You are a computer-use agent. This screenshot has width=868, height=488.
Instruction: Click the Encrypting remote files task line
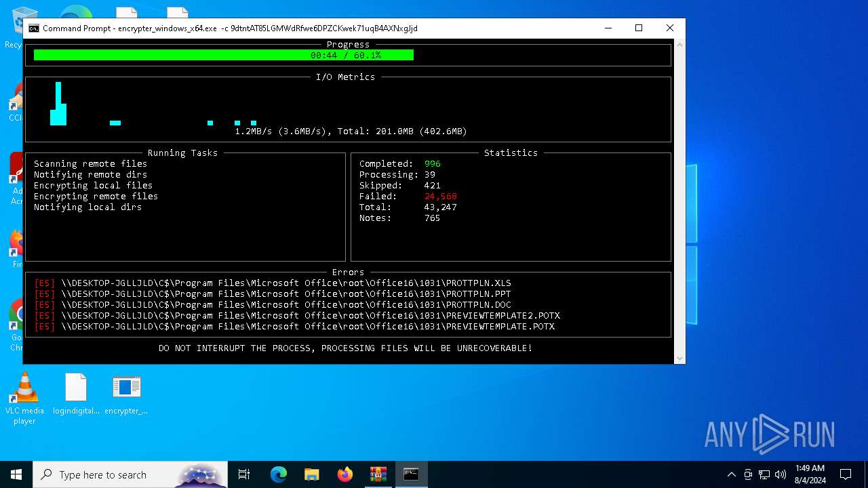tap(96, 196)
